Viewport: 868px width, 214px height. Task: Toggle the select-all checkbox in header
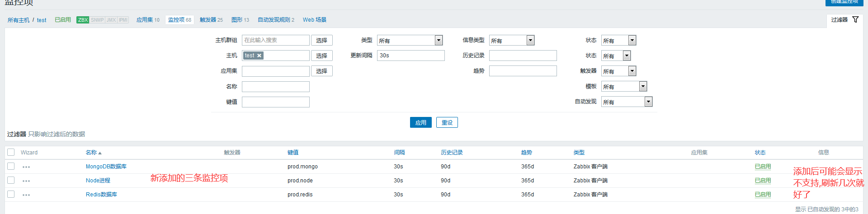pyautogui.click(x=11, y=152)
